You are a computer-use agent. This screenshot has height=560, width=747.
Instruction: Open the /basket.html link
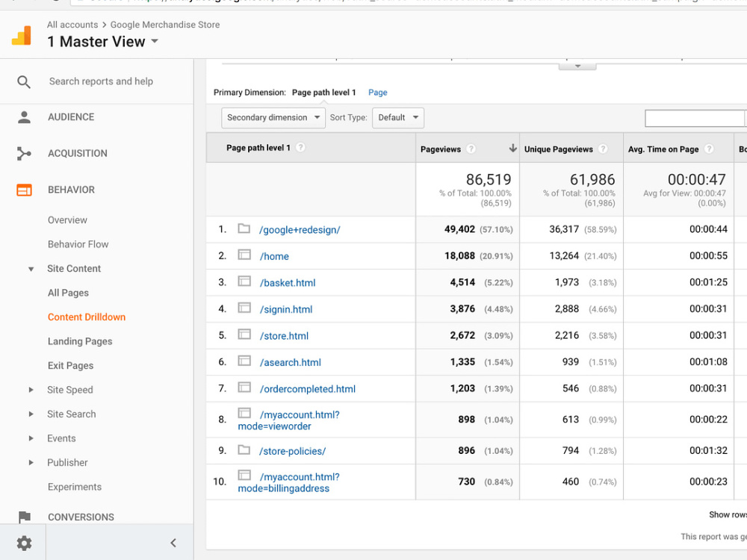coord(288,283)
